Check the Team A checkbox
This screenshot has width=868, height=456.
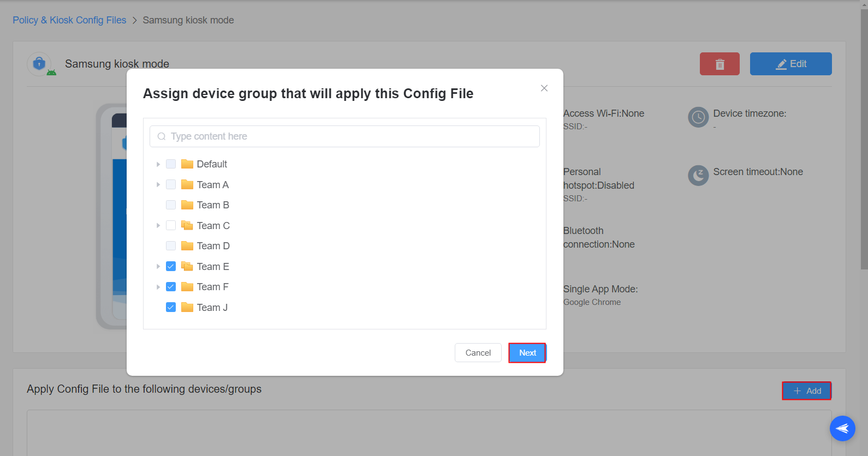[x=171, y=184]
